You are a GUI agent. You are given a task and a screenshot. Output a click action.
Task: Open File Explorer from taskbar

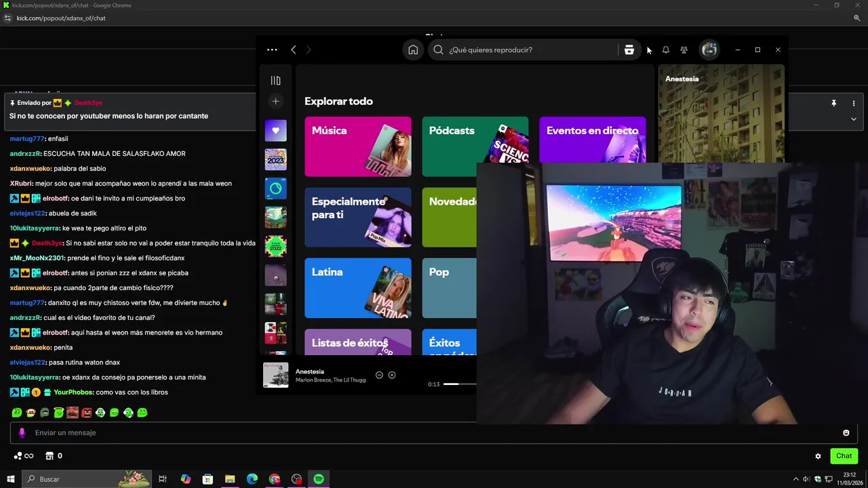230,479
